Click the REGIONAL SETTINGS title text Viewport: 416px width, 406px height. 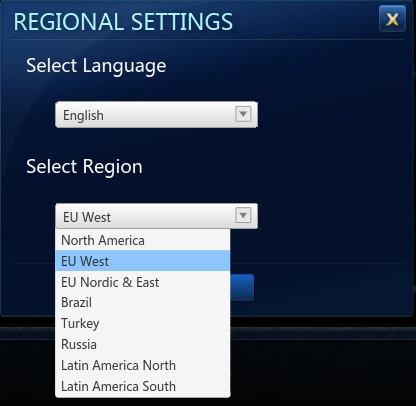[x=123, y=22]
